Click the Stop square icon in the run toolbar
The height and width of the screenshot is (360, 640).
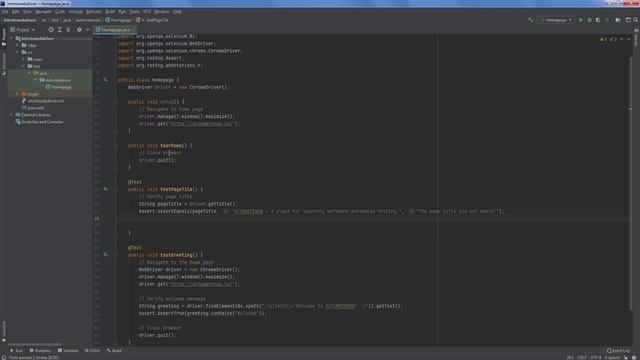coord(607,20)
